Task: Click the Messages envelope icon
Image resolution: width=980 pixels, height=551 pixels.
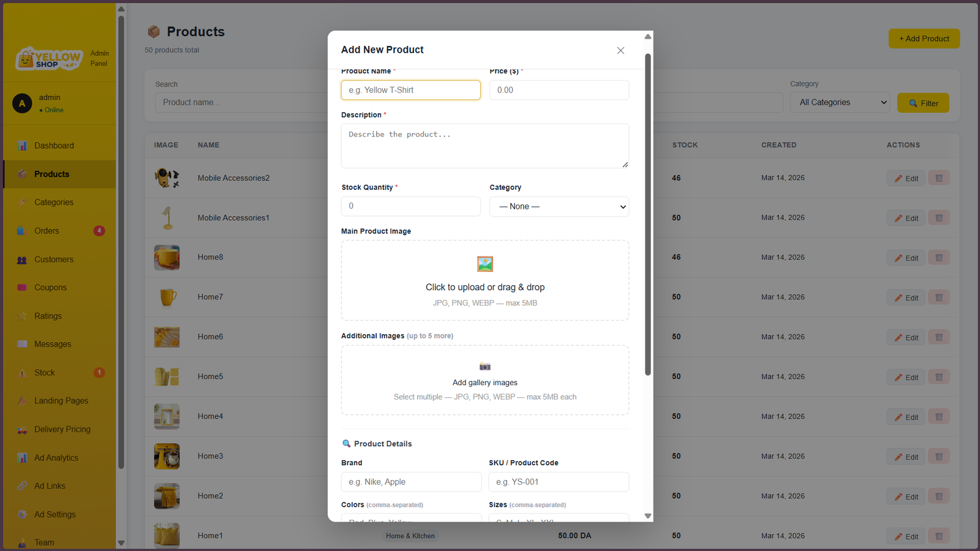Action: tap(22, 344)
